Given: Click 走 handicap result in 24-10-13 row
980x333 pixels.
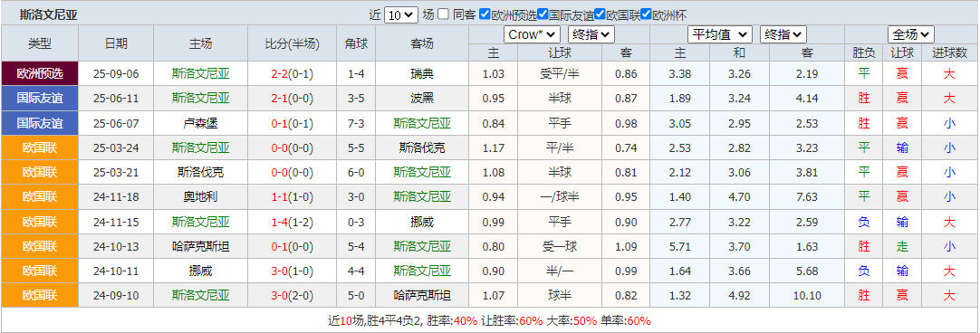Looking at the screenshot, I should [902, 246].
